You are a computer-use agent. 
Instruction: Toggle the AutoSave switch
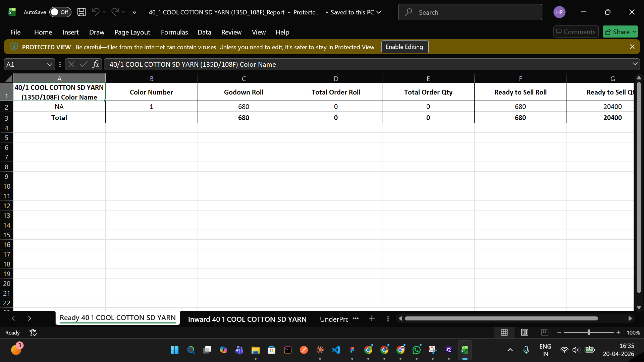pos(60,12)
